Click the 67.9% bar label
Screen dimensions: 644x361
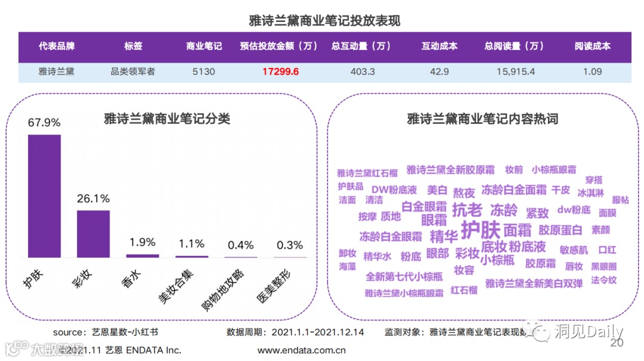coord(44,122)
